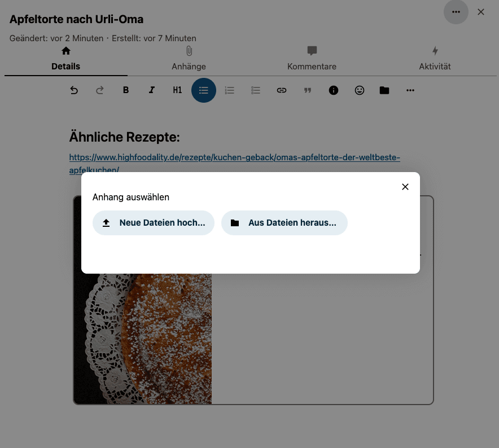Screen dimensions: 499x448
Task: Insert a link via toolbar chain icon
Action: [x=282, y=90]
